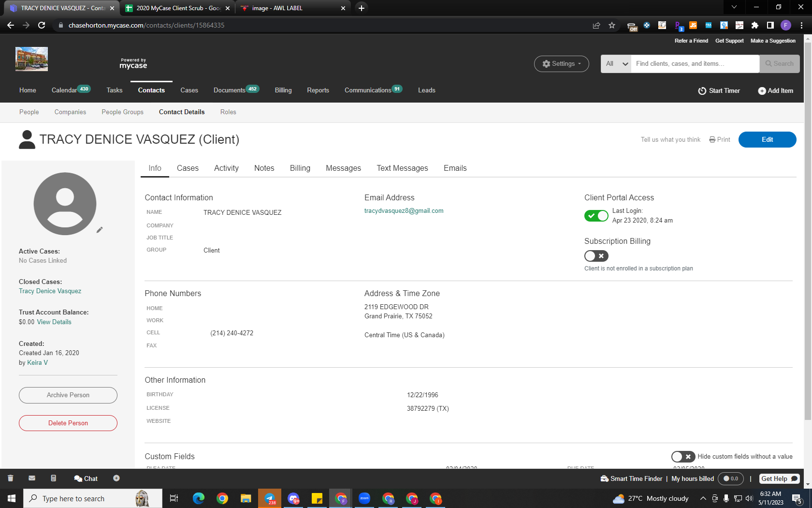This screenshot has height=508, width=812.
Task: Open a new browser tab
Action: click(x=362, y=8)
